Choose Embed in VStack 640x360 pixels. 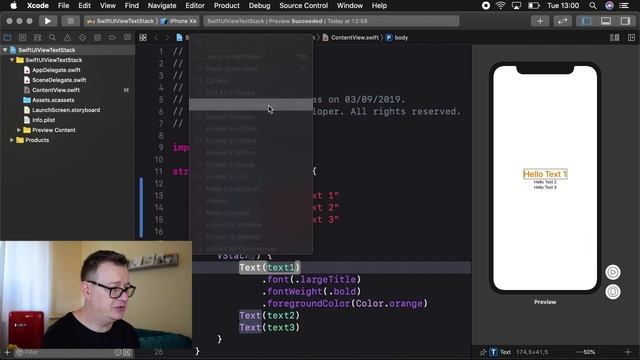251,141
